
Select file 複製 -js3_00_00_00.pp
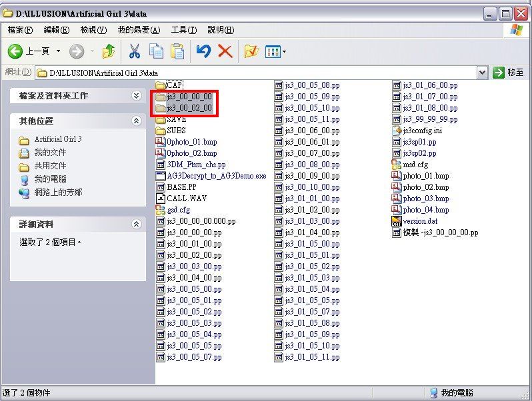click(441, 232)
